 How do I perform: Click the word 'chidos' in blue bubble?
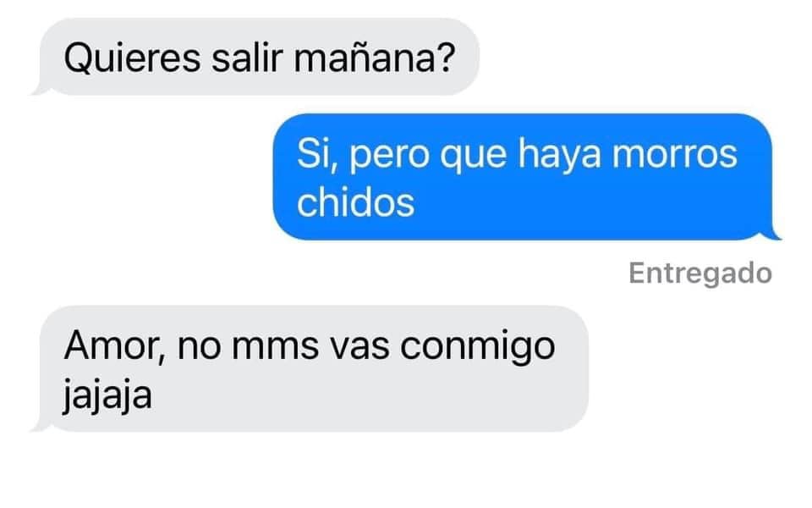[x=356, y=202]
